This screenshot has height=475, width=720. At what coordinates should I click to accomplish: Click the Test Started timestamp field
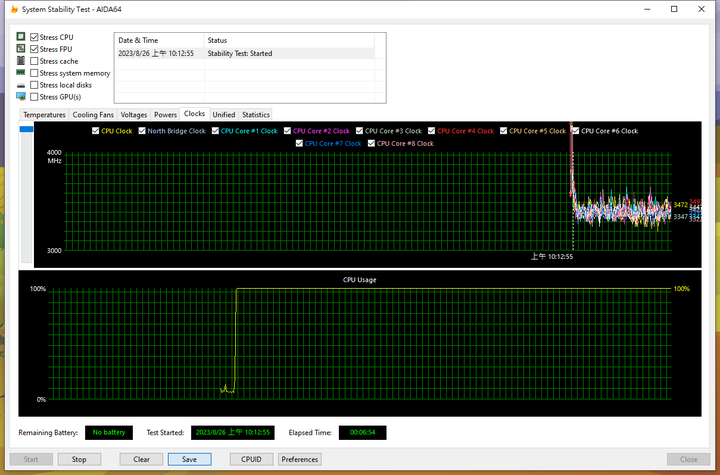(232, 432)
